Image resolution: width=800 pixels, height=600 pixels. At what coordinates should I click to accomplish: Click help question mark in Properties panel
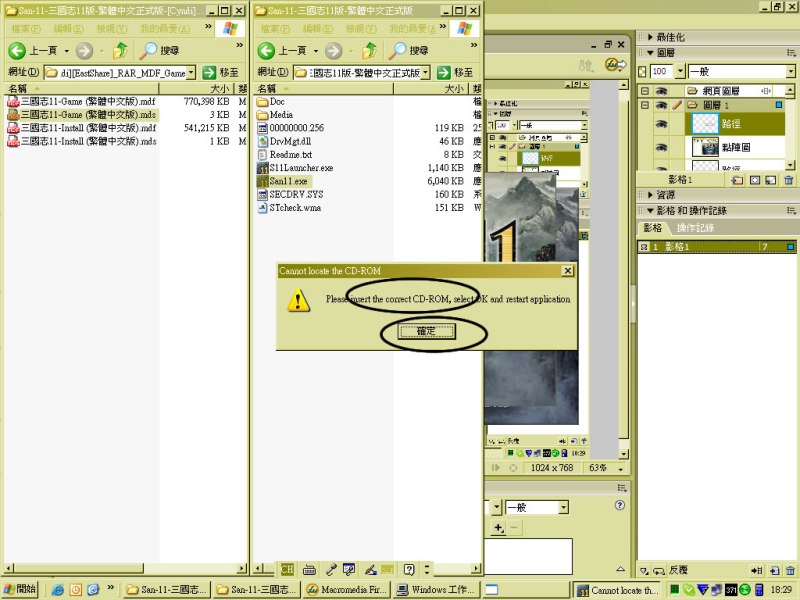point(619,505)
